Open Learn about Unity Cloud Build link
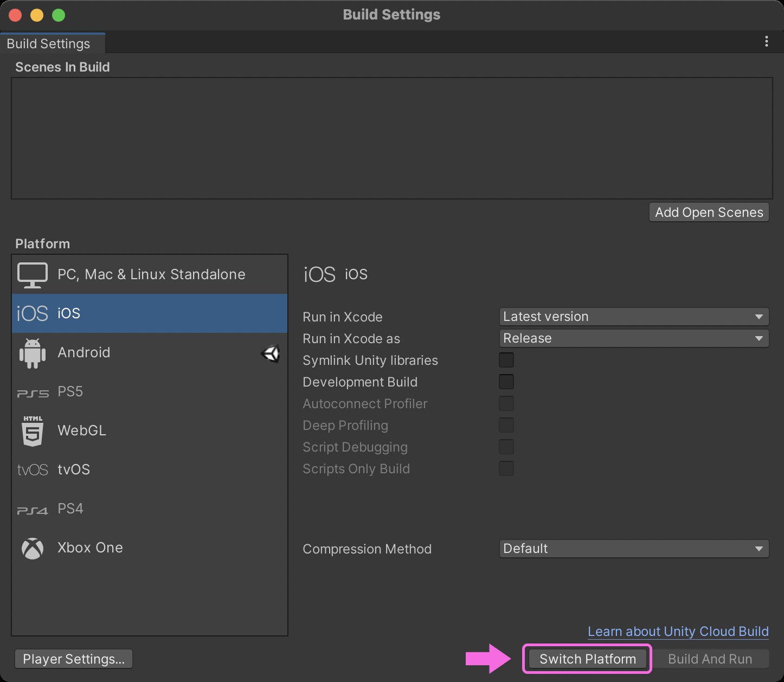Image resolution: width=784 pixels, height=682 pixels. tap(678, 632)
